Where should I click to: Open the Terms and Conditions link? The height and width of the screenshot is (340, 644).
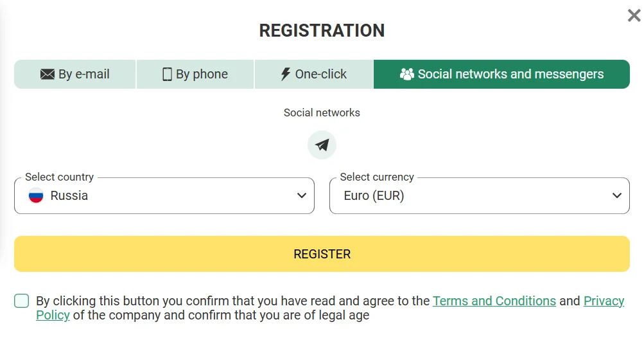pos(494,301)
